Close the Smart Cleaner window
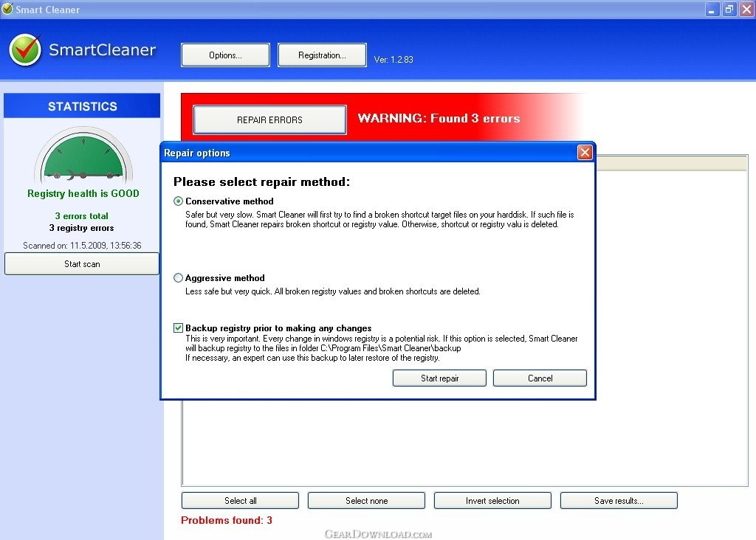The height and width of the screenshot is (540, 756). 747,10
